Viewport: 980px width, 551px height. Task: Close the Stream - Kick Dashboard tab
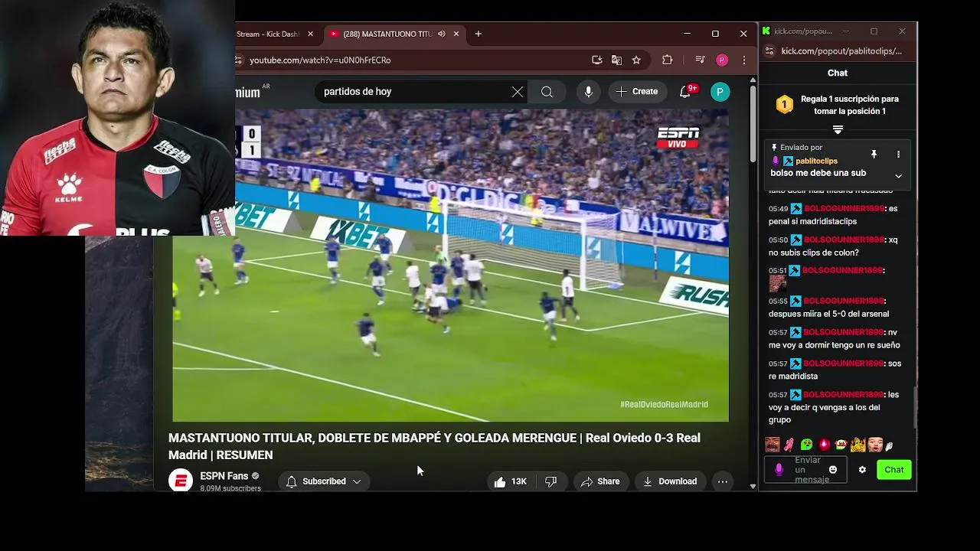tap(310, 34)
